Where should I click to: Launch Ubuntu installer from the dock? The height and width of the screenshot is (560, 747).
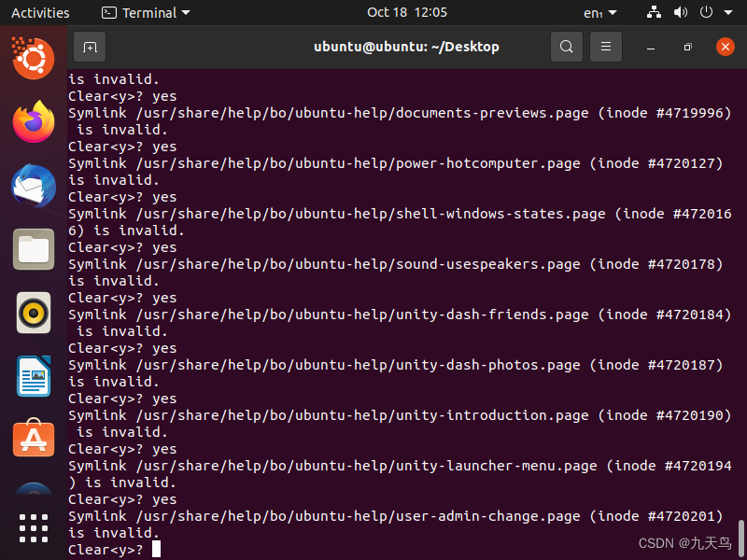pos(34,59)
